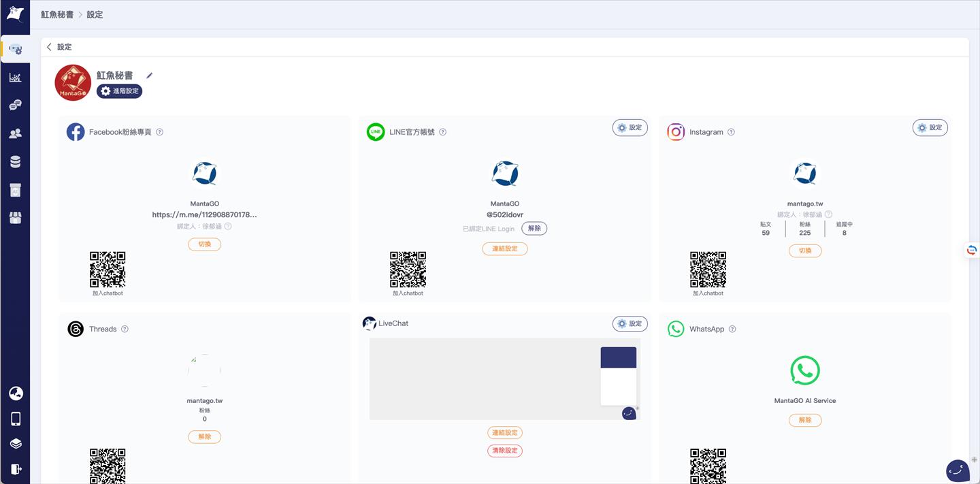980x484 pixels.
Task: Open 設定 for Instagram
Action: (930, 128)
